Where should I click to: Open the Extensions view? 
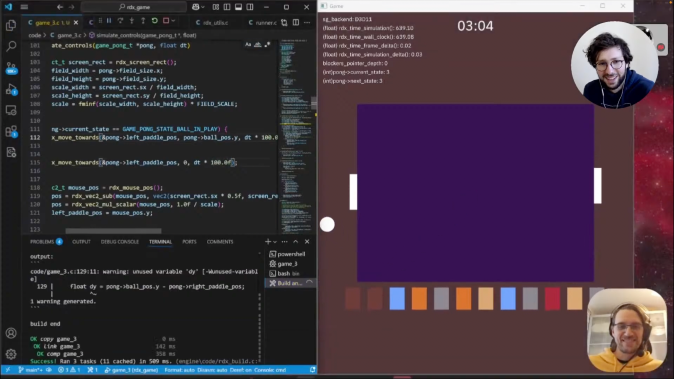[x=11, y=131]
